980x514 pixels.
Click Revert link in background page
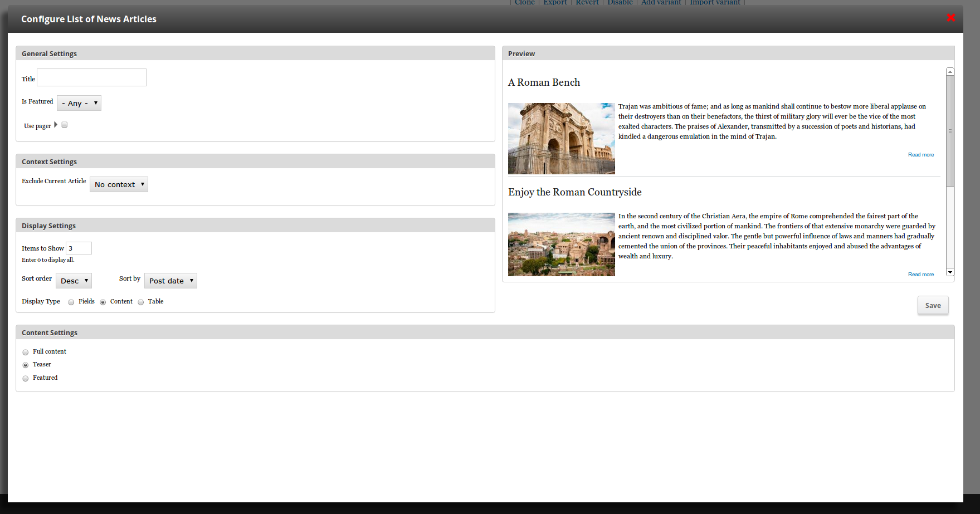587,2
